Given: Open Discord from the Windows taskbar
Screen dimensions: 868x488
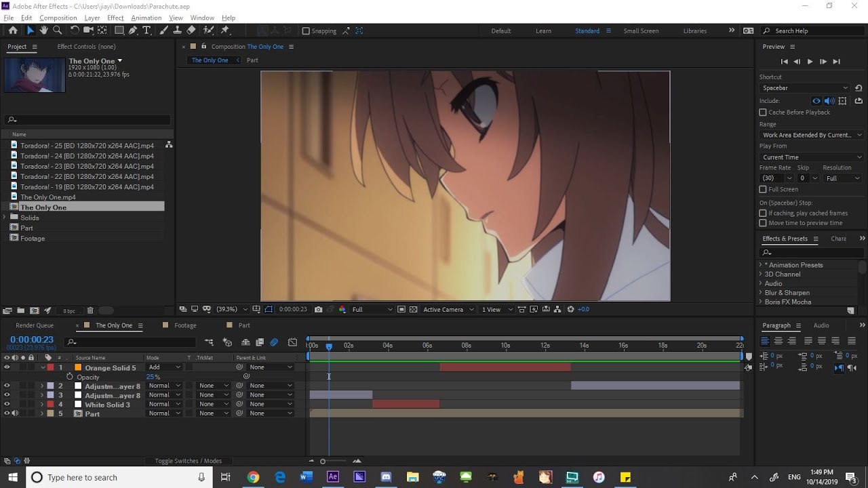Looking at the screenshot, I should pyautogui.click(x=386, y=477).
